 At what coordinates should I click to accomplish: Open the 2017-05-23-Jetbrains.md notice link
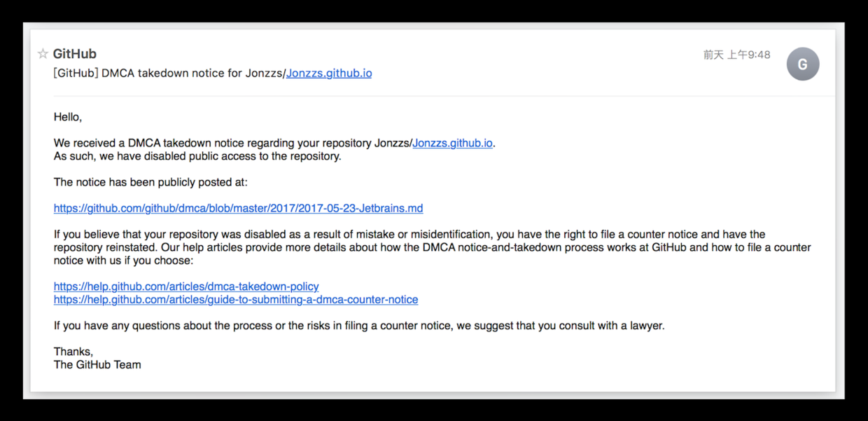coord(238,208)
